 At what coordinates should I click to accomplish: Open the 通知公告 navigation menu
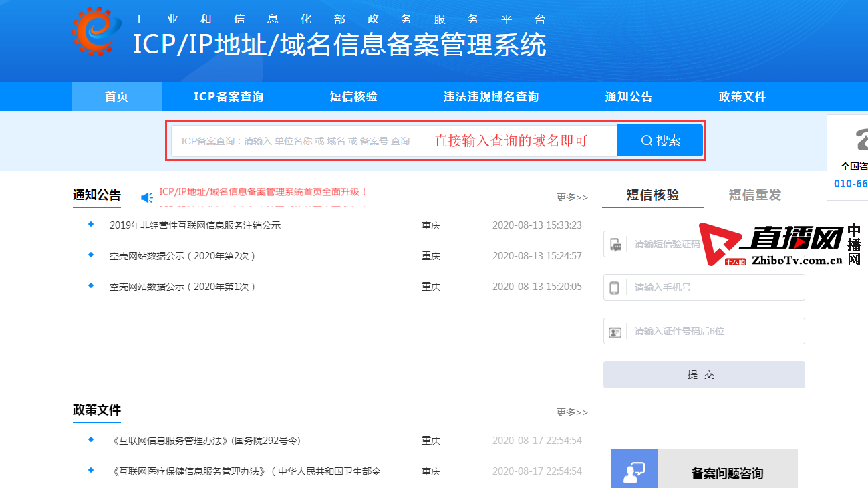(x=627, y=96)
